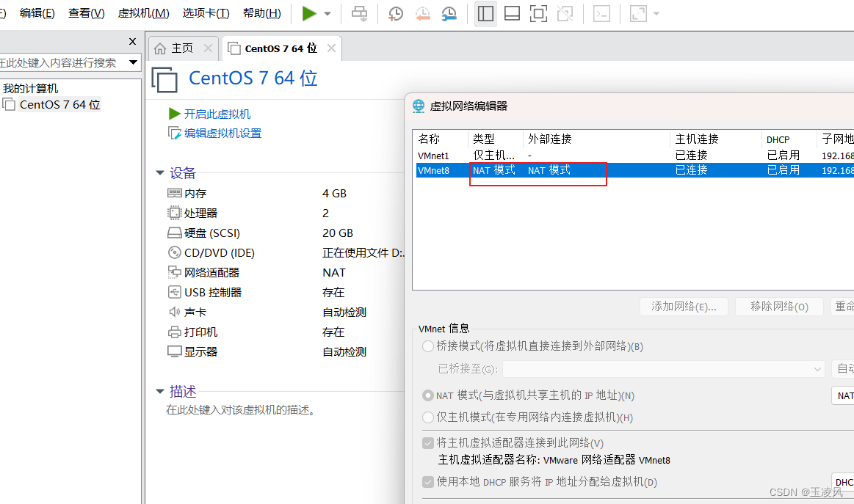Click the 主机连接 column header
Screen dimensions: 854x504
pyautogui.click(x=715, y=139)
